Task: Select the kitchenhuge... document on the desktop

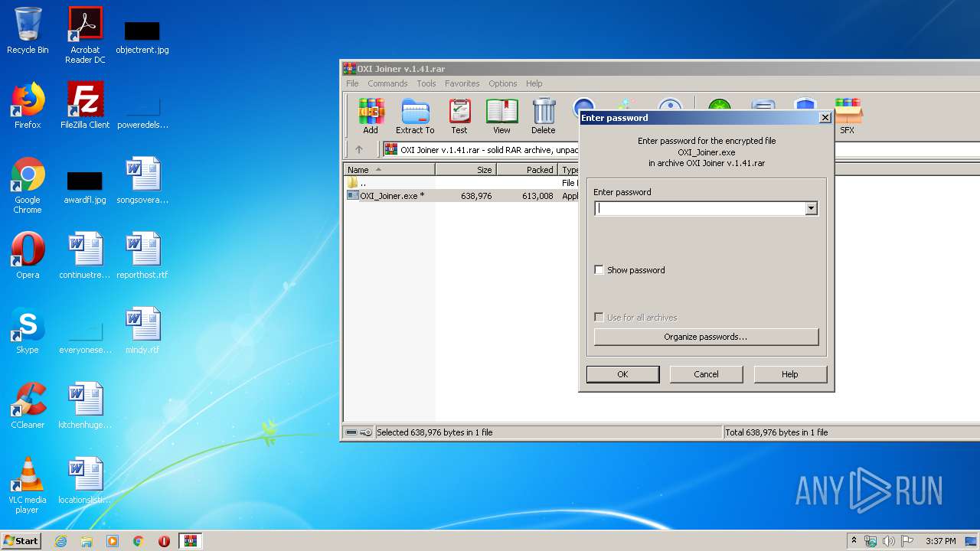Action: 85,406
